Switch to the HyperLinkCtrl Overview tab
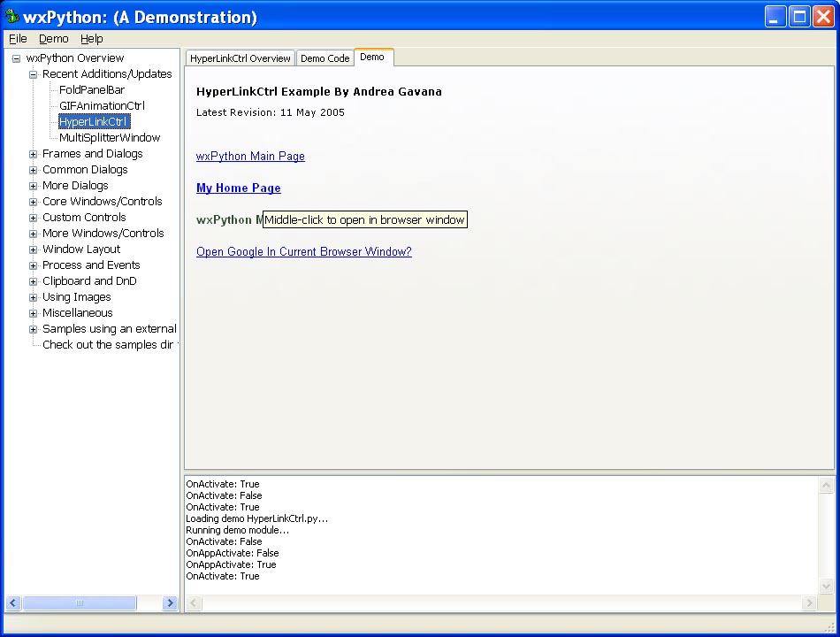This screenshot has width=840, height=637. [x=240, y=58]
